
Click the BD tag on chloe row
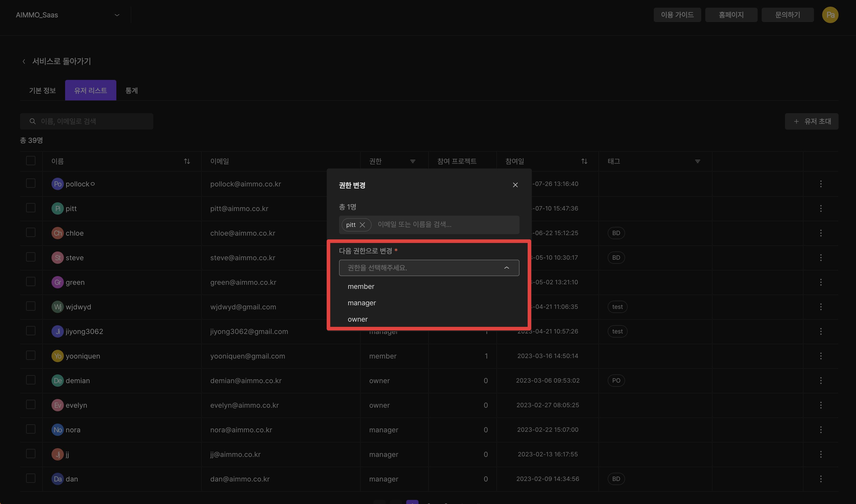click(x=616, y=233)
